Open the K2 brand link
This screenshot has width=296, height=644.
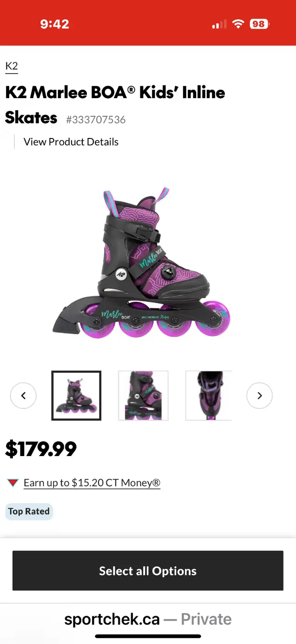pos(12,66)
